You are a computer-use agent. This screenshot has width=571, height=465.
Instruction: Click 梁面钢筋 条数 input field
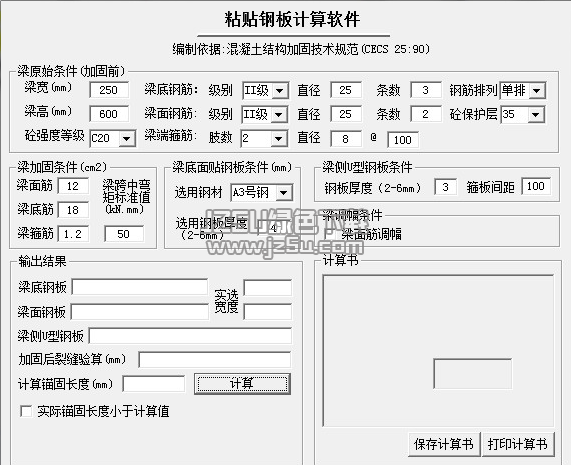pyautogui.click(x=425, y=114)
